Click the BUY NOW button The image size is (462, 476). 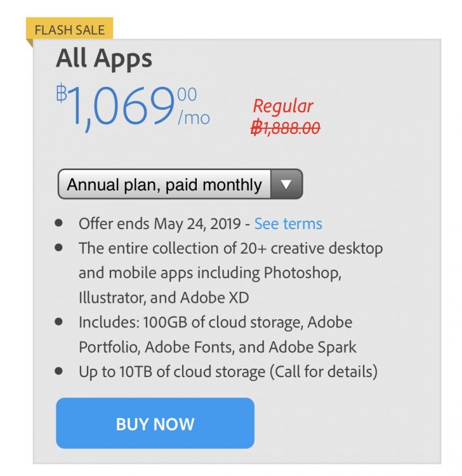[x=155, y=424]
